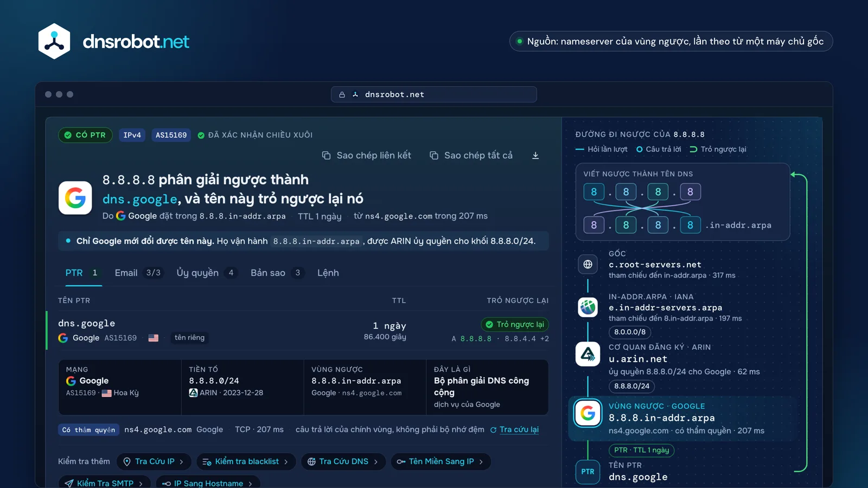The image size is (868, 488).
Task: Open the Kiểm Tra SMTP chevron button
Action: tap(105, 483)
